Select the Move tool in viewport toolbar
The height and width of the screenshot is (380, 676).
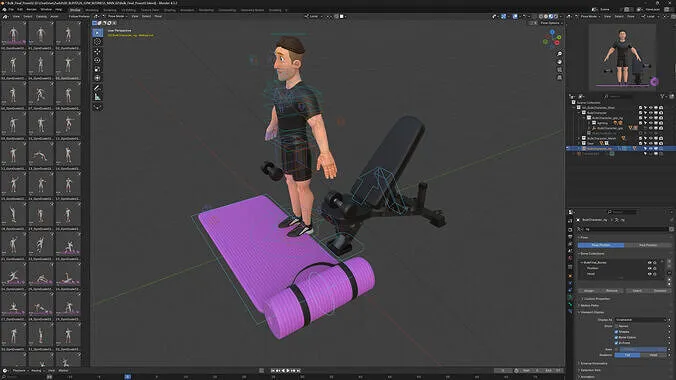click(x=97, y=51)
